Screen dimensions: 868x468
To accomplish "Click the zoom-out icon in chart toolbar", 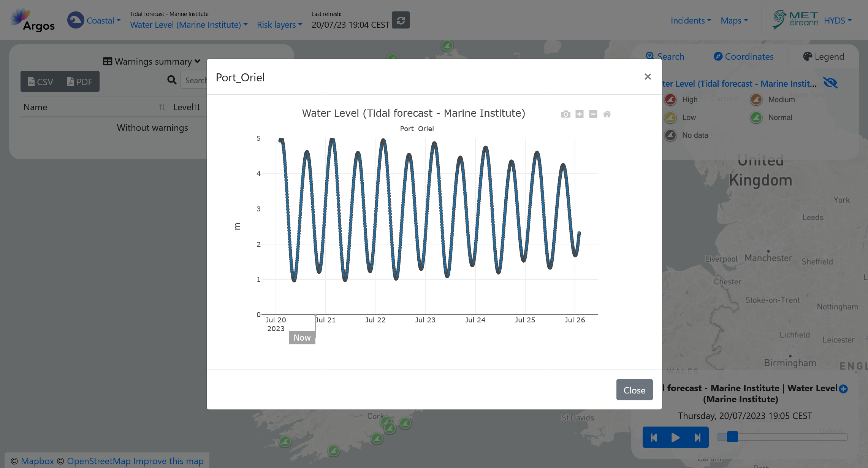I will tap(593, 114).
